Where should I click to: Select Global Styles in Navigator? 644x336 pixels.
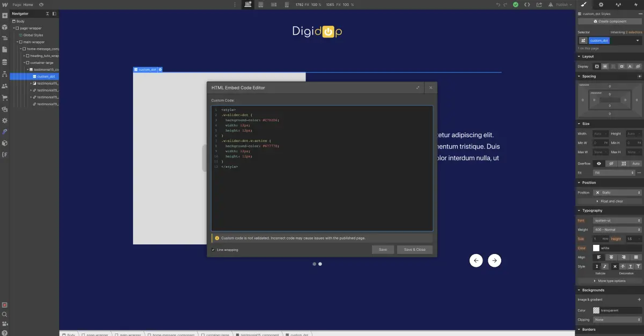click(x=32, y=35)
